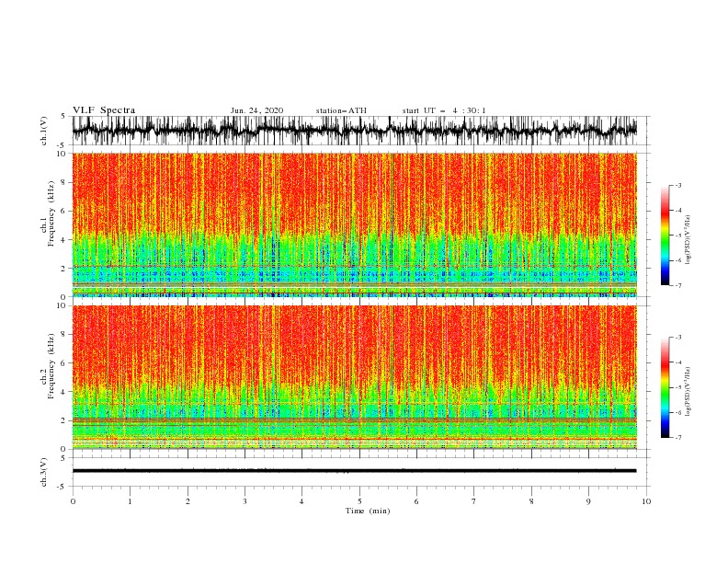Viewport: 728px width, 563px height.
Task: Click the "5" tick on Time axis
Action: point(359,501)
